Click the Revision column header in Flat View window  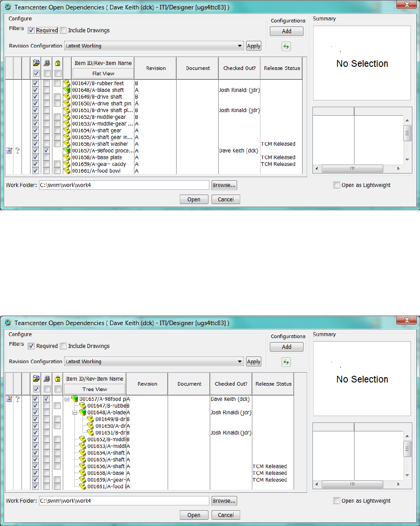click(x=156, y=68)
